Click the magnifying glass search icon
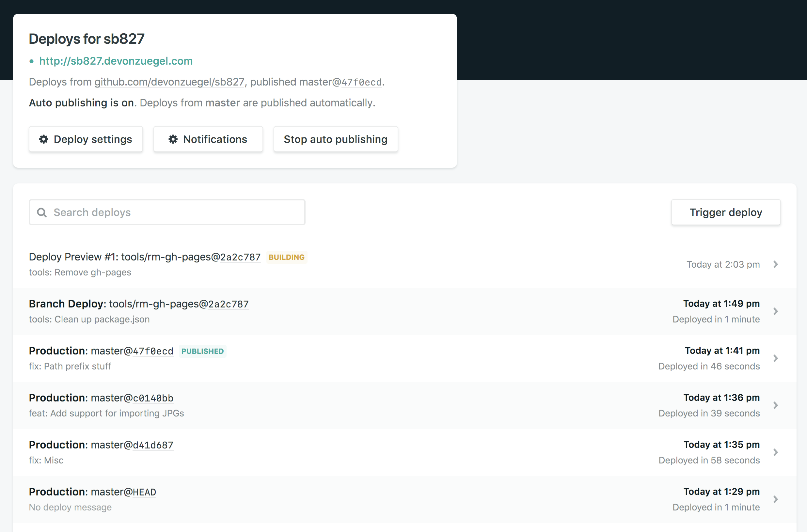 pos(42,212)
